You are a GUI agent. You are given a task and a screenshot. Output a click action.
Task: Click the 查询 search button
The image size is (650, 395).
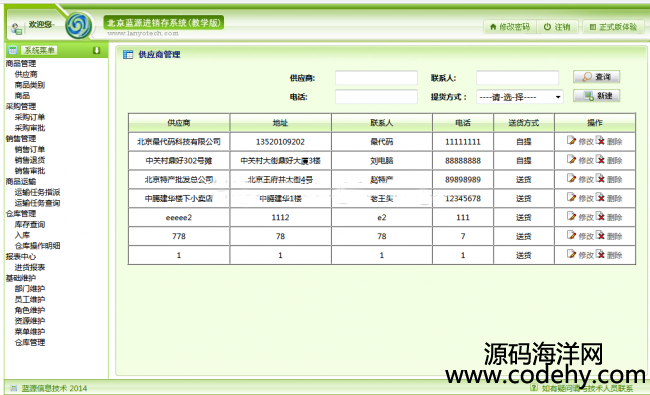click(596, 77)
